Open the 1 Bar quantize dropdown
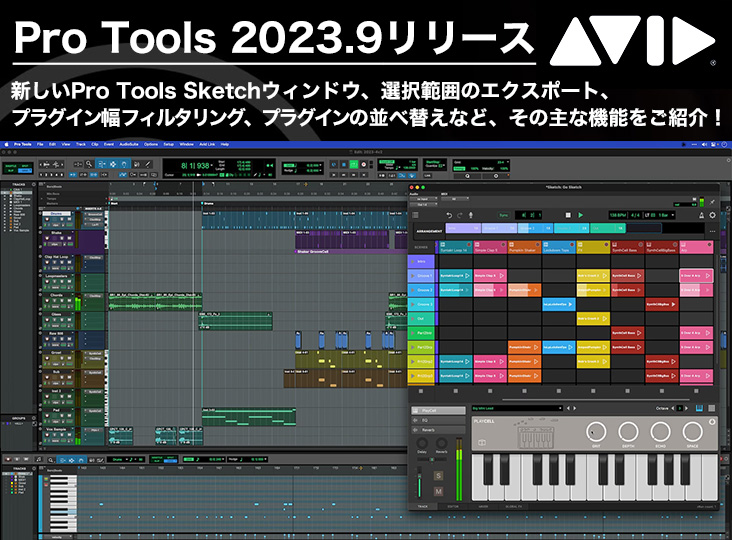732x540 pixels. (667, 215)
